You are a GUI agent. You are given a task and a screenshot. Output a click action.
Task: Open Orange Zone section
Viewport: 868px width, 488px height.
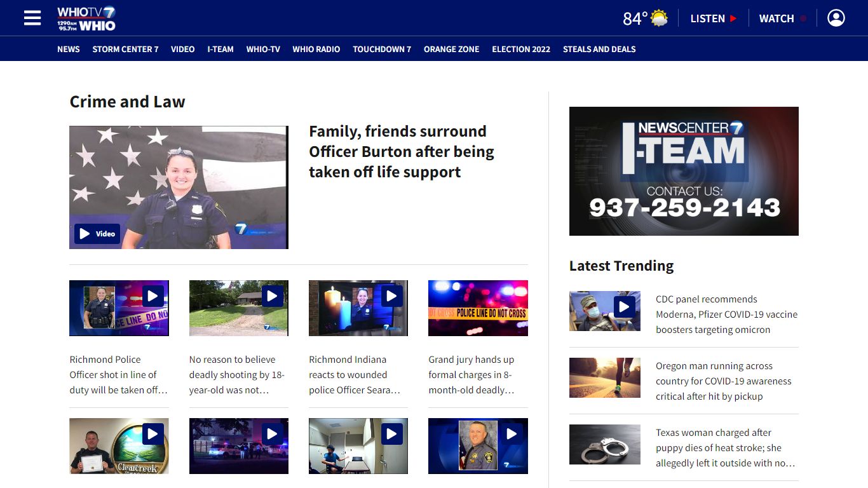[x=452, y=49]
